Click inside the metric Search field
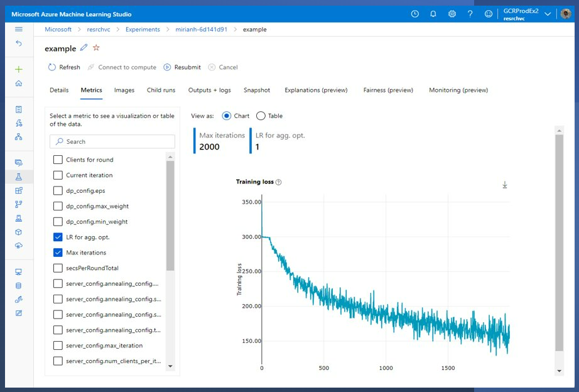The image size is (579, 392). [112, 141]
